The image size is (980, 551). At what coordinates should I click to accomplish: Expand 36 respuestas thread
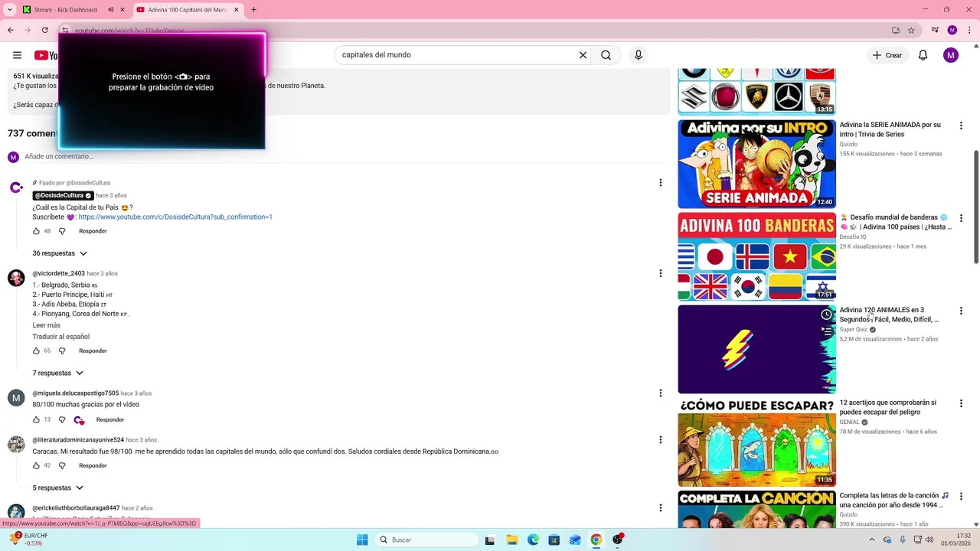pyautogui.click(x=60, y=253)
